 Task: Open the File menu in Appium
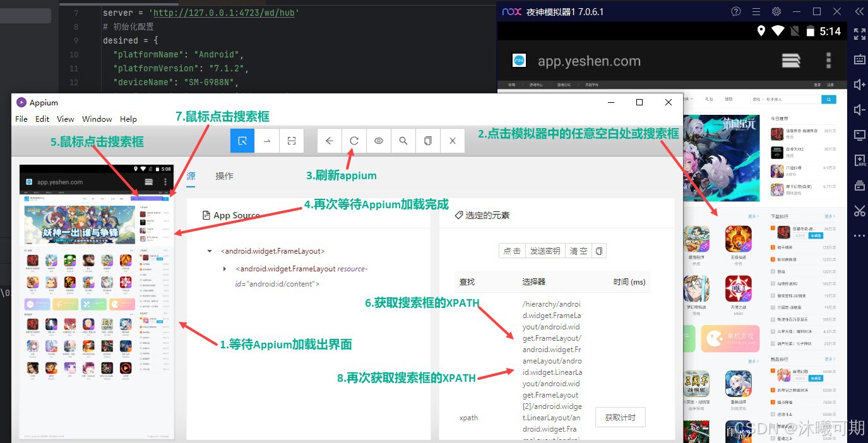click(x=21, y=119)
